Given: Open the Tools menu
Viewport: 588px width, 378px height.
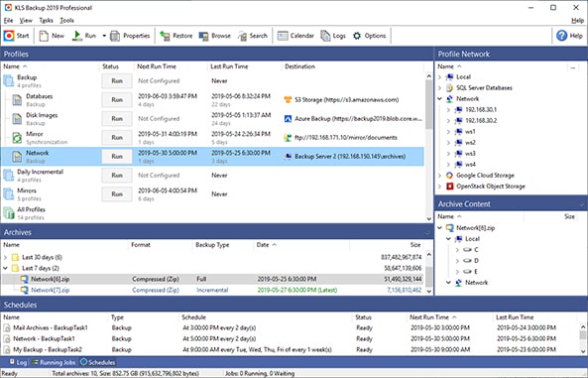Looking at the screenshot, I should (x=66, y=20).
